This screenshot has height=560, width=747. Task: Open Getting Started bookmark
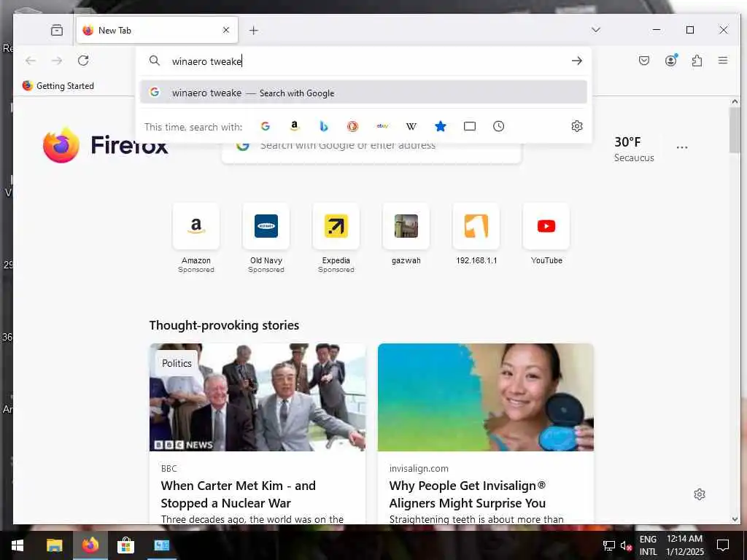point(58,86)
